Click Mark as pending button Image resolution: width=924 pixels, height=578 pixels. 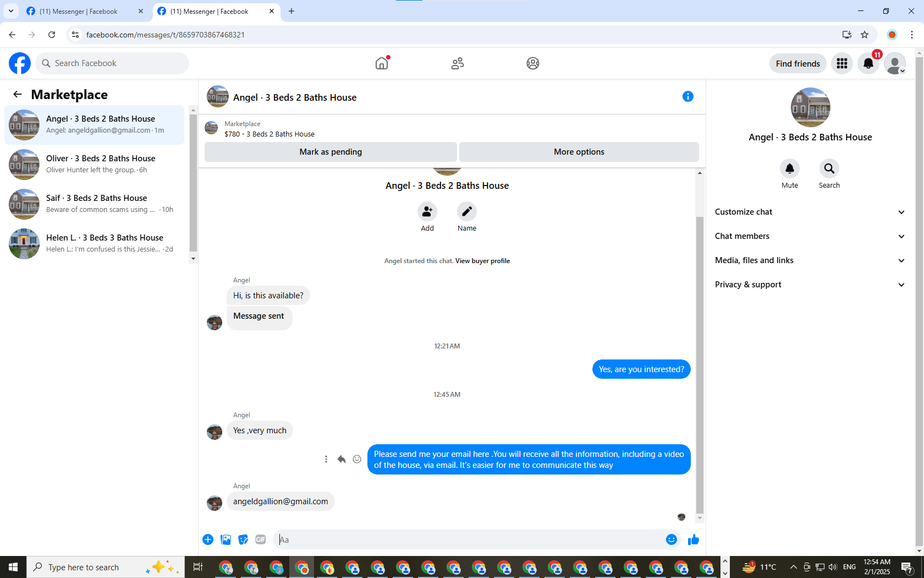[331, 152]
